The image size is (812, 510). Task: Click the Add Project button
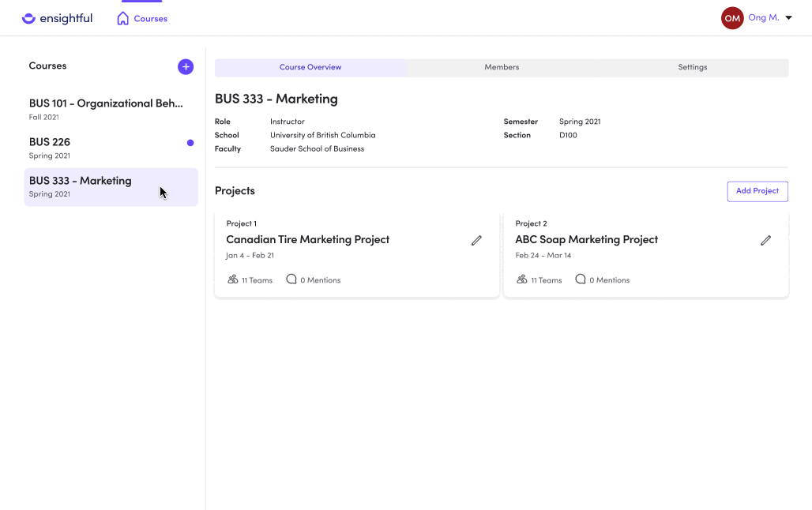757,191
